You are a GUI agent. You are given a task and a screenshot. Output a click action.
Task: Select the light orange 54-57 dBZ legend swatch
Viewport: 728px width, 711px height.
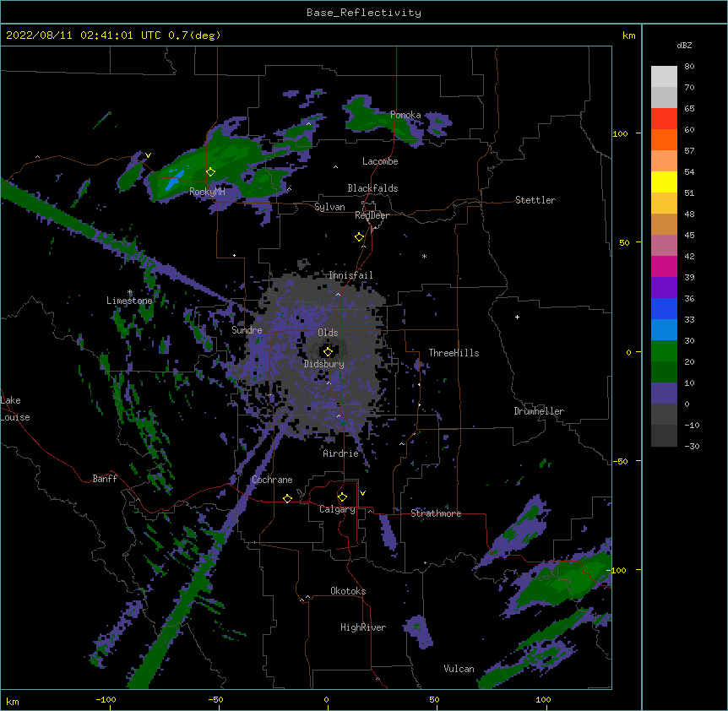coord(664,161)
